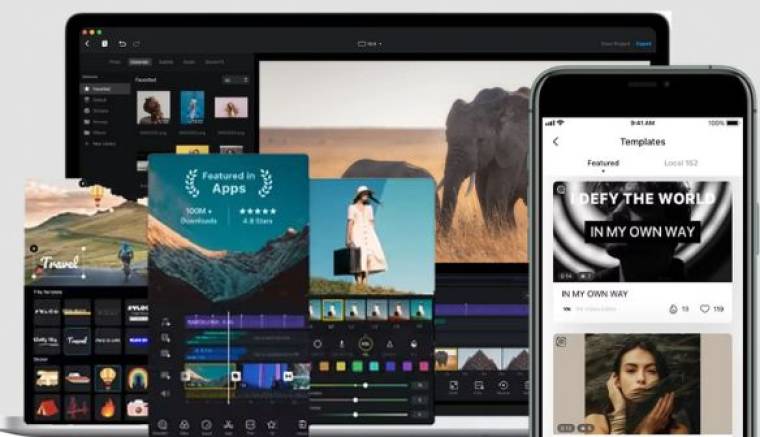This screenshot has height=437, width=760.
Task: Open the I Defy The World template thumbnail
Action: click(x=642, y=230)
